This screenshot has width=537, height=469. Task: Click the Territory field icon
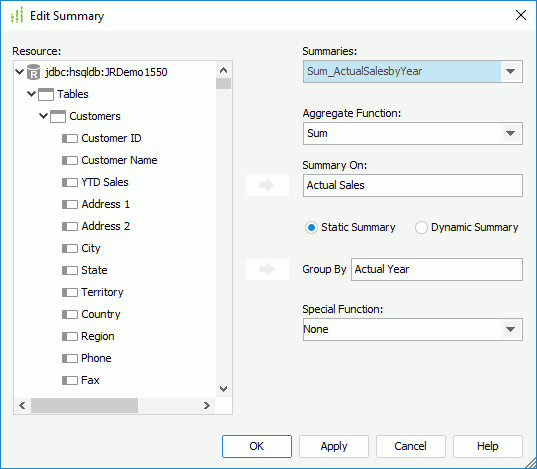70,292
